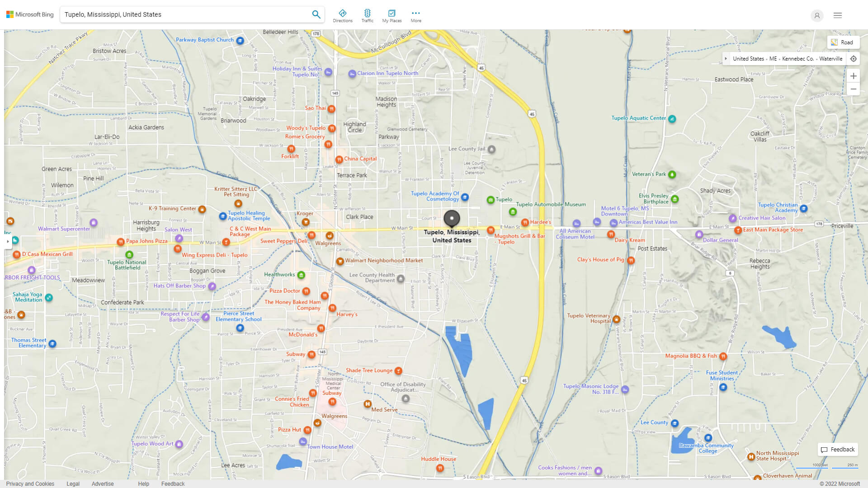Expand the collapsed left side panel chevron
This screenshot has width=868, height=488.
(8, 242)
